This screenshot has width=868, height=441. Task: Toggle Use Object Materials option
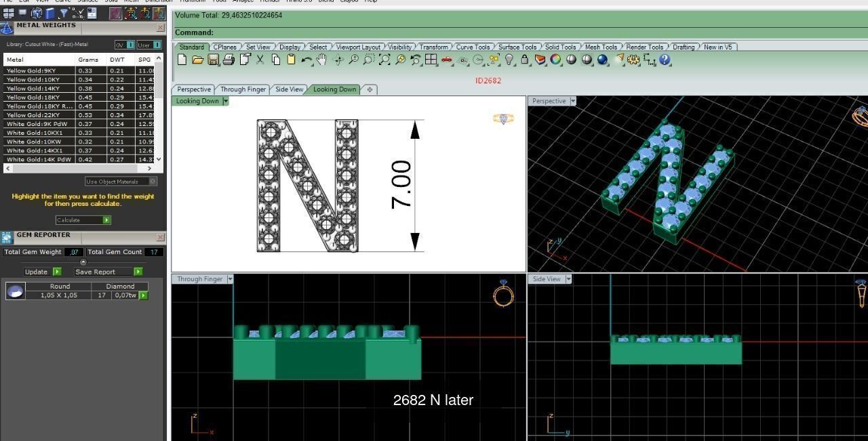click(x=121, y=182)
